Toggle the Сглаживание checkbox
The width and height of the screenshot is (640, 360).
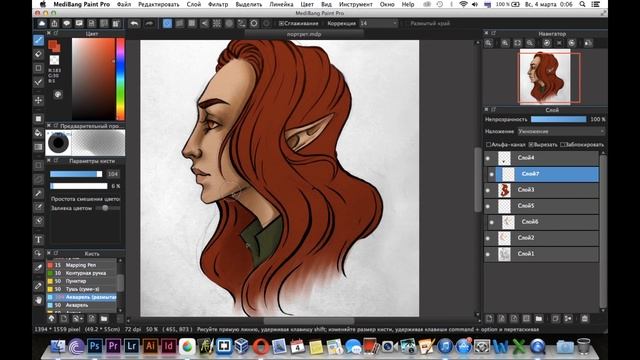pos(281,24)
